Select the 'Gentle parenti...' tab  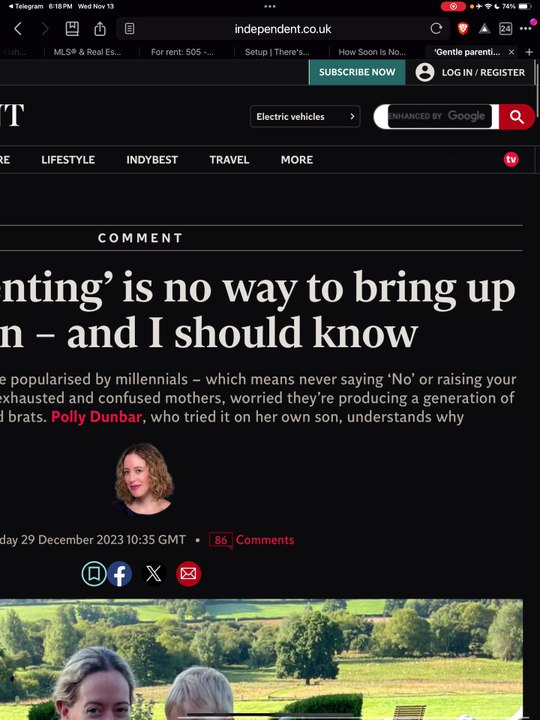click(467, 52)
